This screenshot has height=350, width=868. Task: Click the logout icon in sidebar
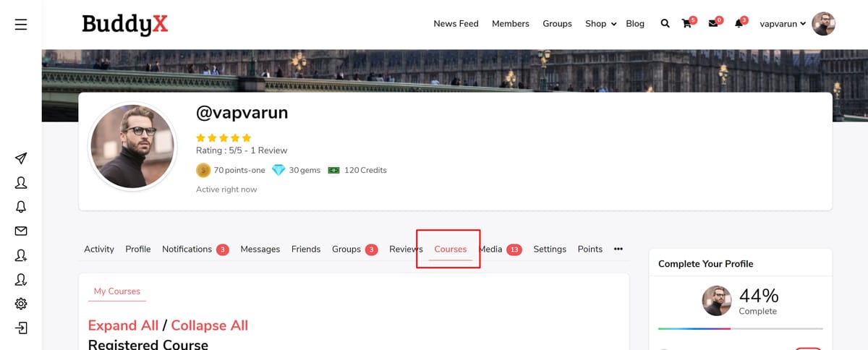(x=21, y=328)
